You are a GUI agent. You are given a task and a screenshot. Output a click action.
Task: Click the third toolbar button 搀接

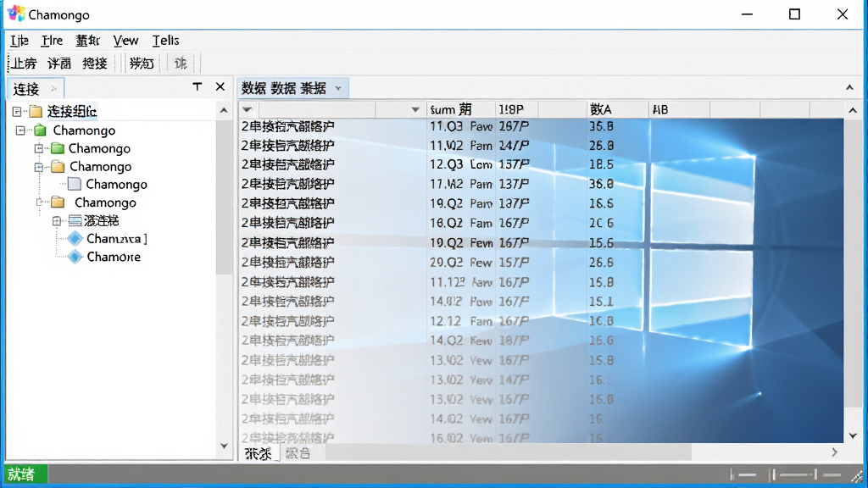95,63
